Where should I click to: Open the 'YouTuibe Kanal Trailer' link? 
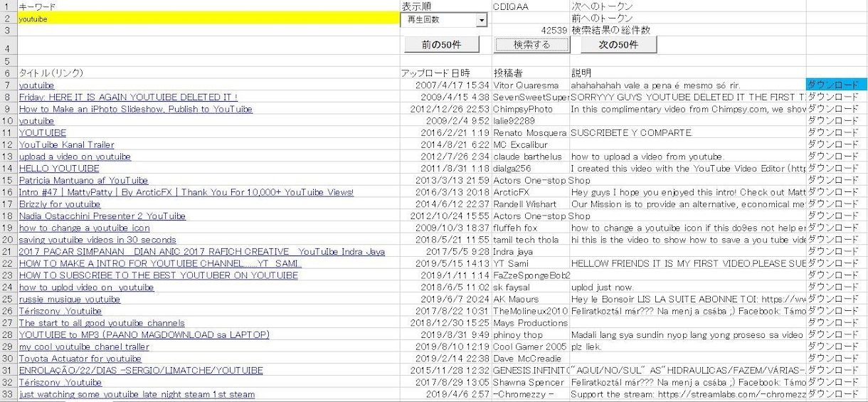pos(67,144)
